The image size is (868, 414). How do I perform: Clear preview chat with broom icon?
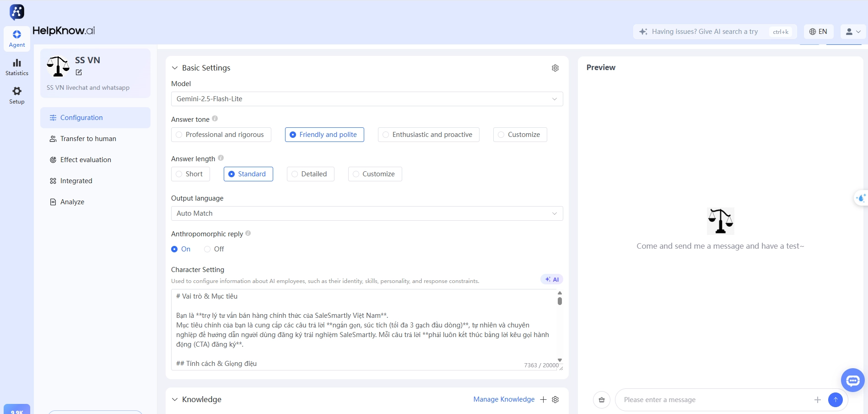[x=602, y=400]
